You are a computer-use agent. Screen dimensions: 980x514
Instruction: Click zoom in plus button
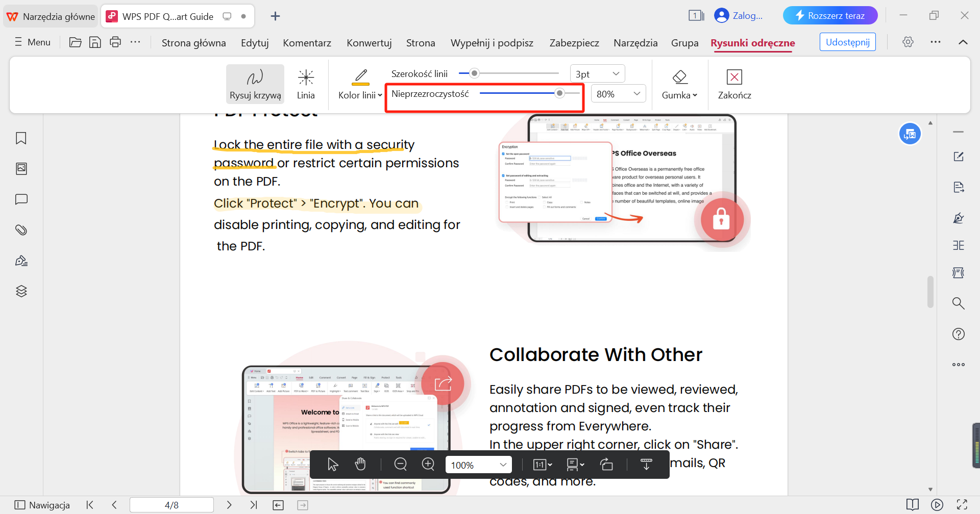(428, 465)
